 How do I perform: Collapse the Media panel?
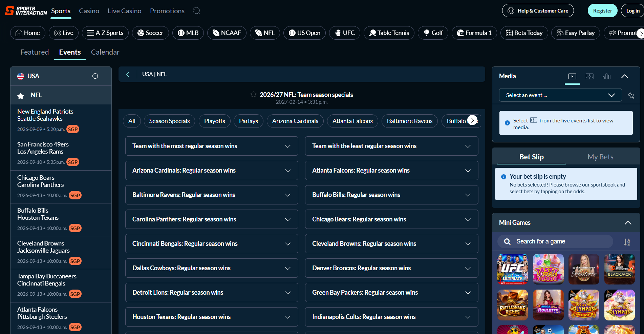(x=625, y=76)
